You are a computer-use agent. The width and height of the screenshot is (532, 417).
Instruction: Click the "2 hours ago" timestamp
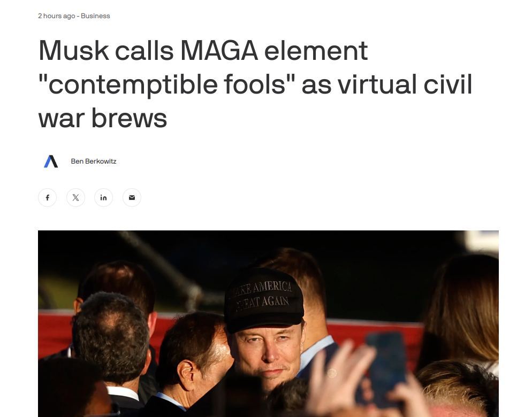pyautogui.click(x=56, y=16)
